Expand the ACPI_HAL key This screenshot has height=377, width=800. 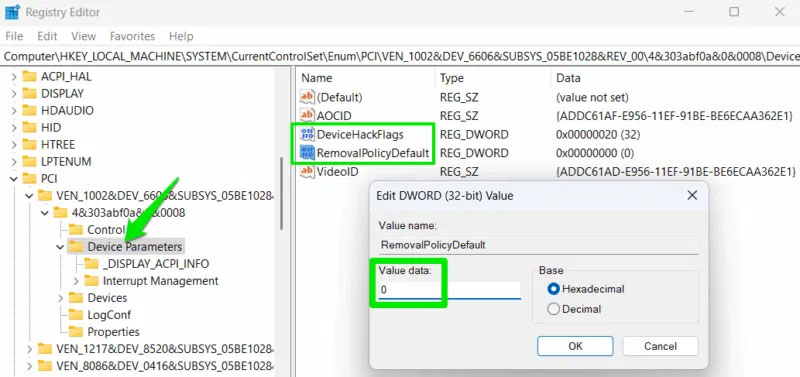(13, 77)
